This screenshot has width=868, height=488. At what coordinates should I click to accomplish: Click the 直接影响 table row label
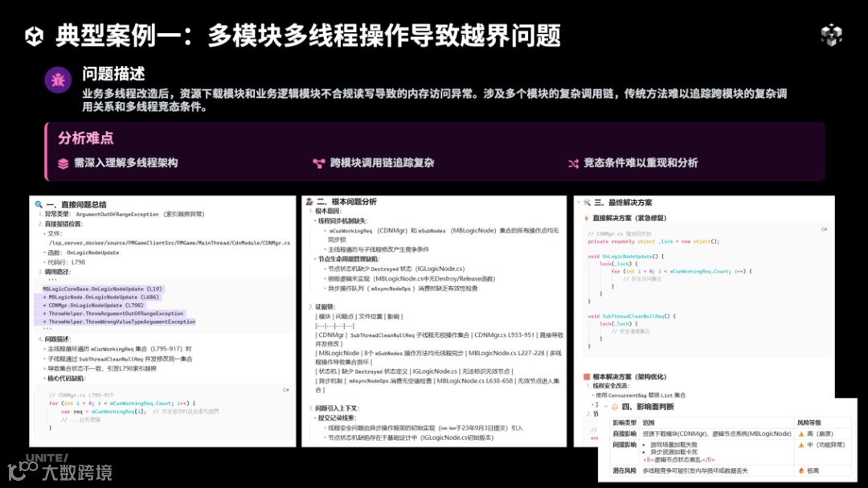coord(624,433)
